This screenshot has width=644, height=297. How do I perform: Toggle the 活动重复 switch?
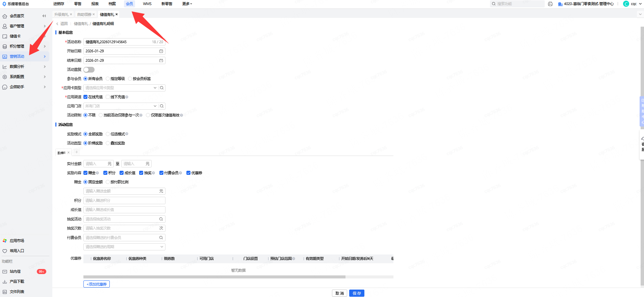click(x=89, y=70)
